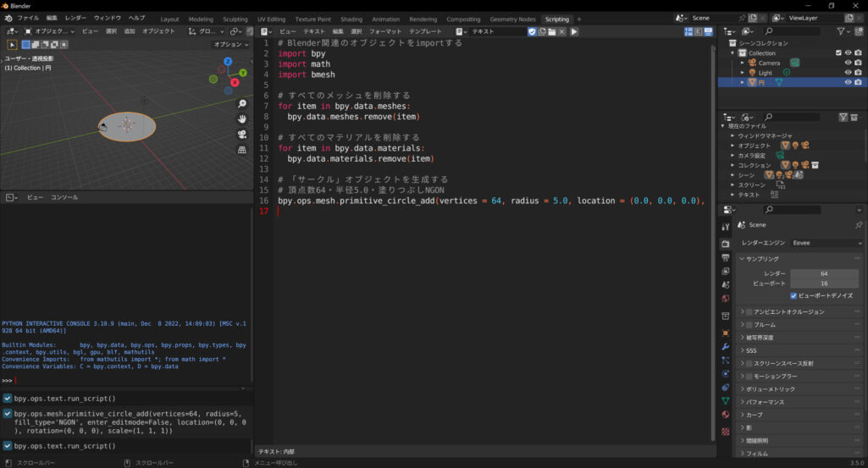Open the World properties globe tab
This screenshot has height=468, width=868.
[725, 298]
